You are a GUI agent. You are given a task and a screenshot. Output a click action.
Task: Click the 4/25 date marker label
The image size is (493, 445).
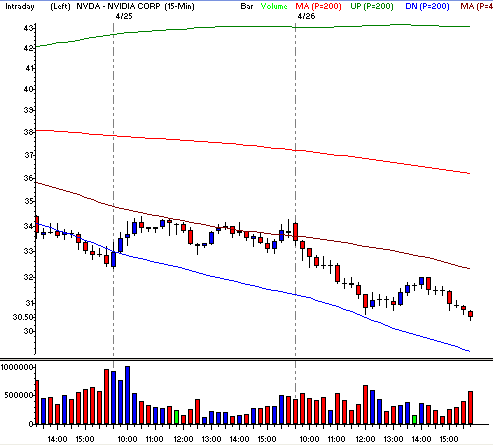(x=124, y=16)
